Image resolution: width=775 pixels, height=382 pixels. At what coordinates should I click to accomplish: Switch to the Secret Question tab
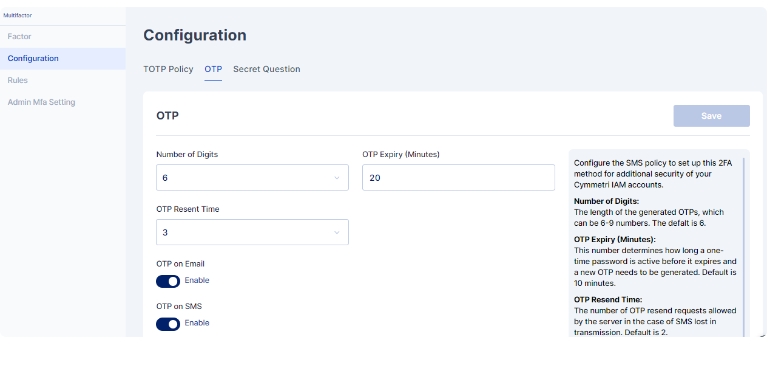tap(266, 69)
